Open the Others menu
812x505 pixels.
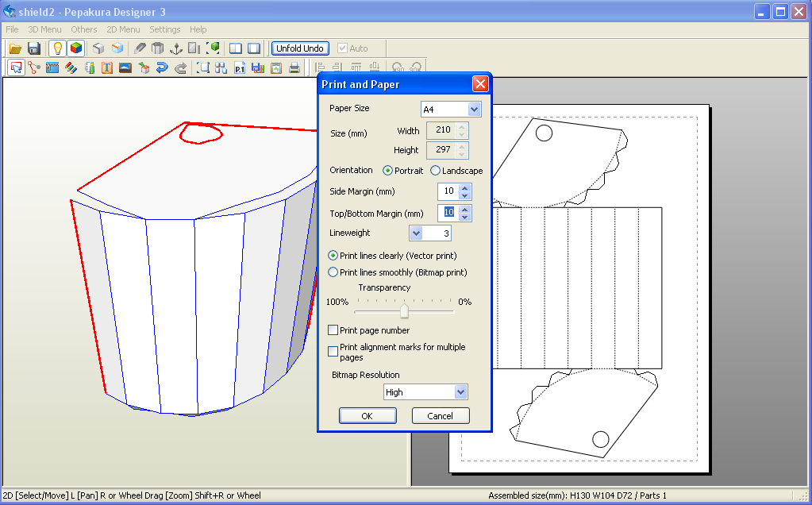point(84,29)
